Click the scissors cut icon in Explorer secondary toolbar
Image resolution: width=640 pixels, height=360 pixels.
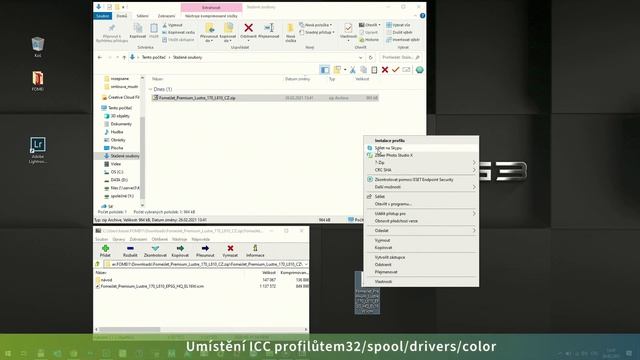pyautogui.click(x=353, y=70)
